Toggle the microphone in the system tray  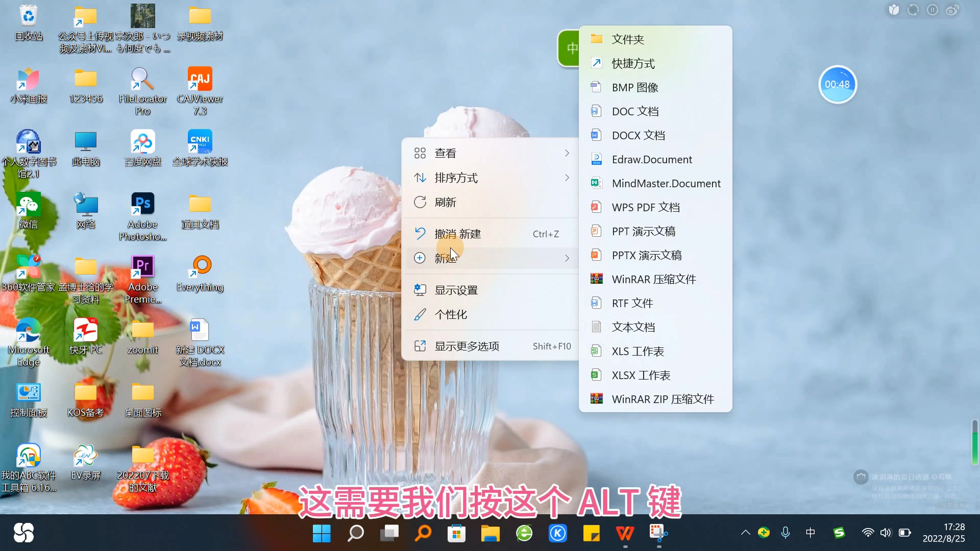coord(785,533)
